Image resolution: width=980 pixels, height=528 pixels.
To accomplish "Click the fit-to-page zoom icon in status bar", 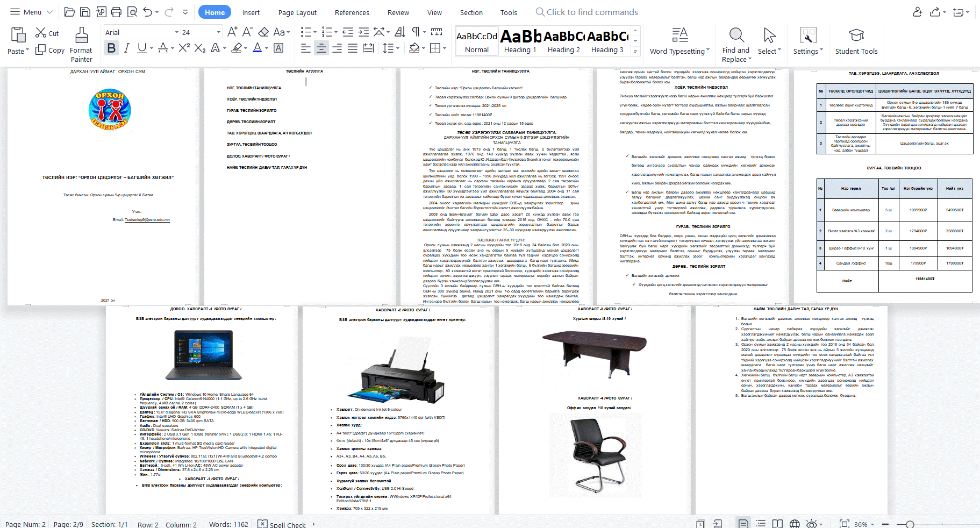I will [x=844, y=524].
